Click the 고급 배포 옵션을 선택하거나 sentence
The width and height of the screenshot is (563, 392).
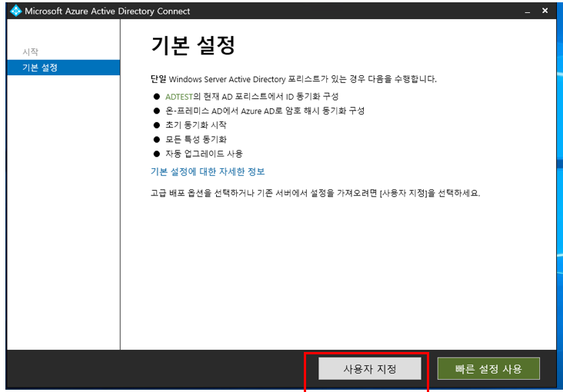(x=315, y=193)
